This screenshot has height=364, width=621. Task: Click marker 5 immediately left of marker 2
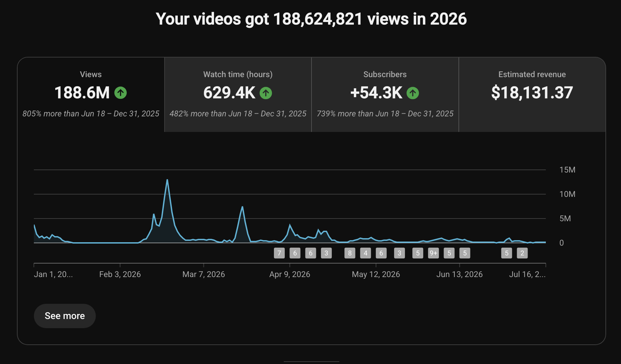(x=507, y=253)
